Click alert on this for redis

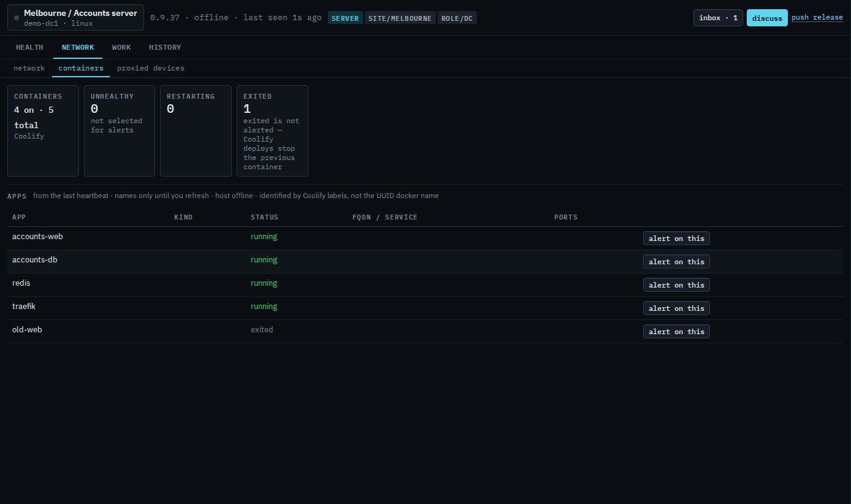tap(676, 285)
